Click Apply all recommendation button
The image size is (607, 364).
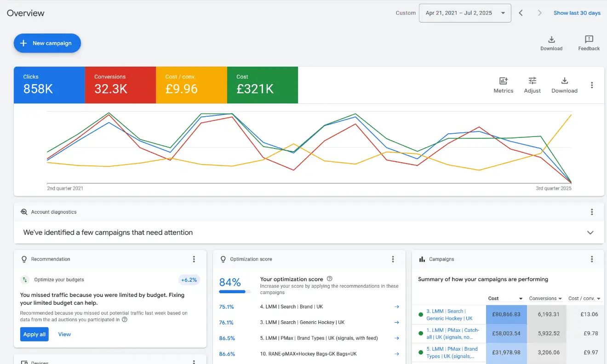click(34, 334)
